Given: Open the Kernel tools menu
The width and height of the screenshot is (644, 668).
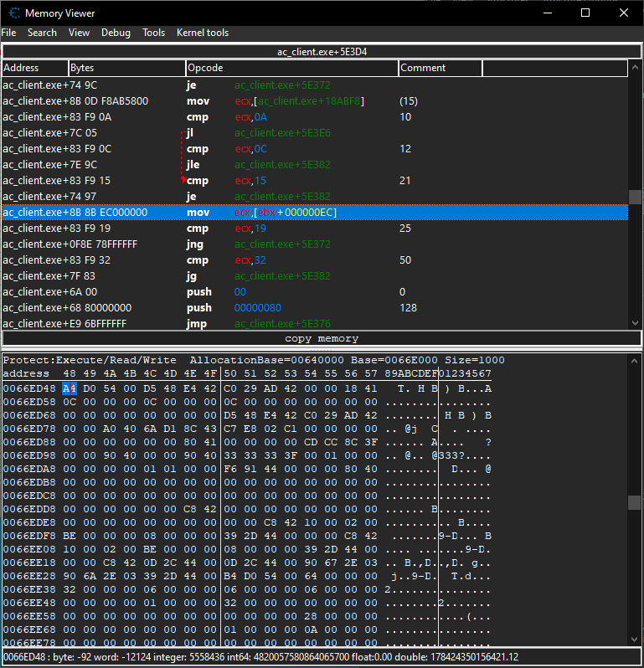Looking at the screenshot, I should (202, 33).
